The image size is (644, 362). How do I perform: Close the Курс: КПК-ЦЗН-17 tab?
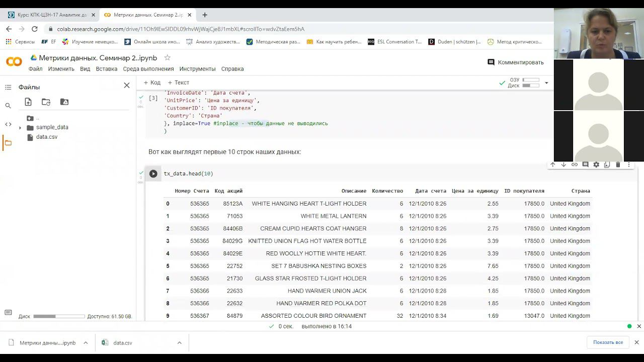[93, 15]
